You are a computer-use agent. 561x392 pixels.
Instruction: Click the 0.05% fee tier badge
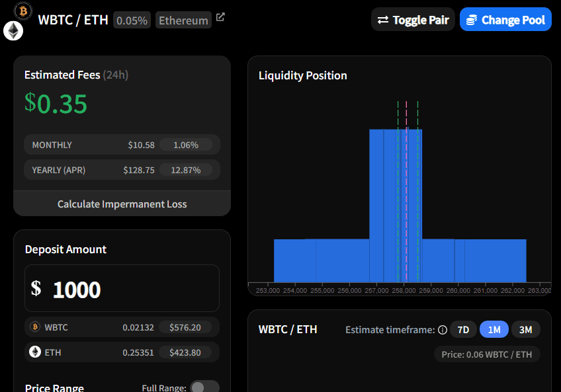(x=132, y=20)
